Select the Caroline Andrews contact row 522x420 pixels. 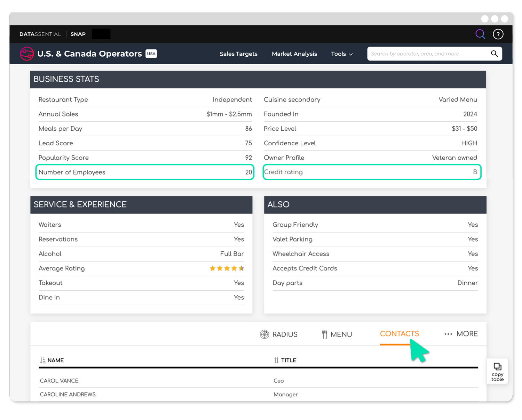[68, 394]
